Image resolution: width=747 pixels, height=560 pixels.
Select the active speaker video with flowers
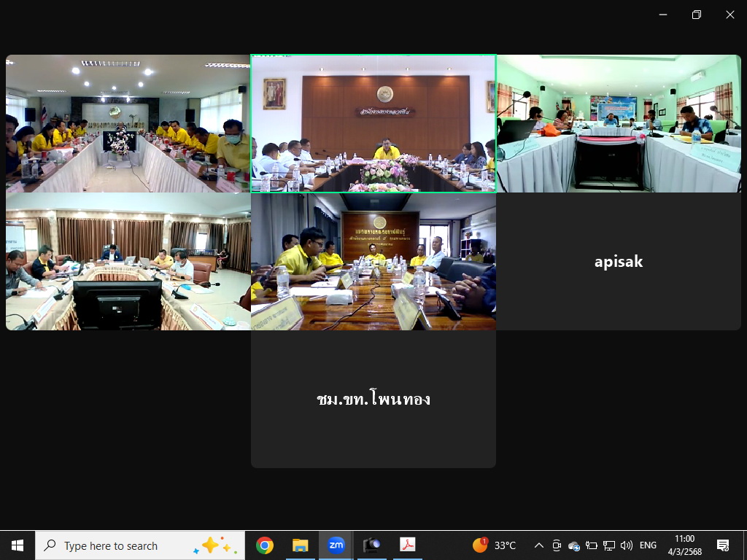(x=373, y=123)
